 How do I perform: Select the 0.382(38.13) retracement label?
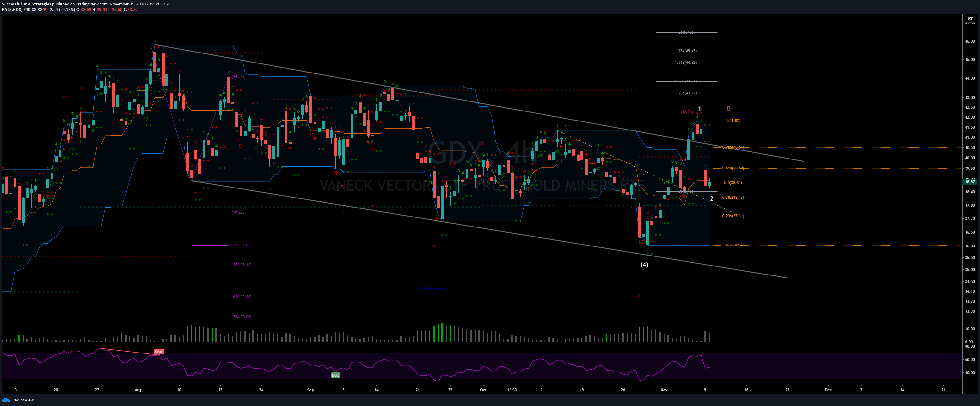click(x=733, y=197)
